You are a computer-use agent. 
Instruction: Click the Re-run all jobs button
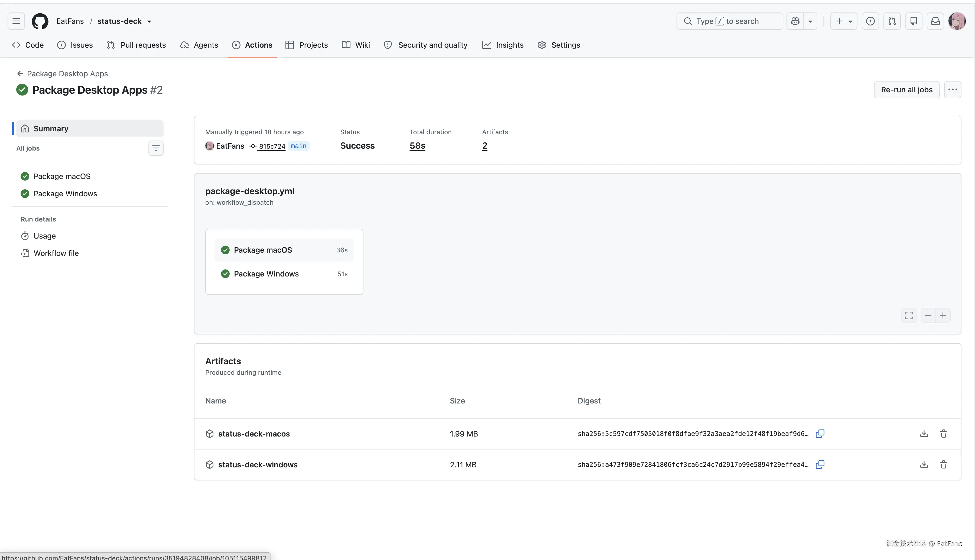(906, 90)
